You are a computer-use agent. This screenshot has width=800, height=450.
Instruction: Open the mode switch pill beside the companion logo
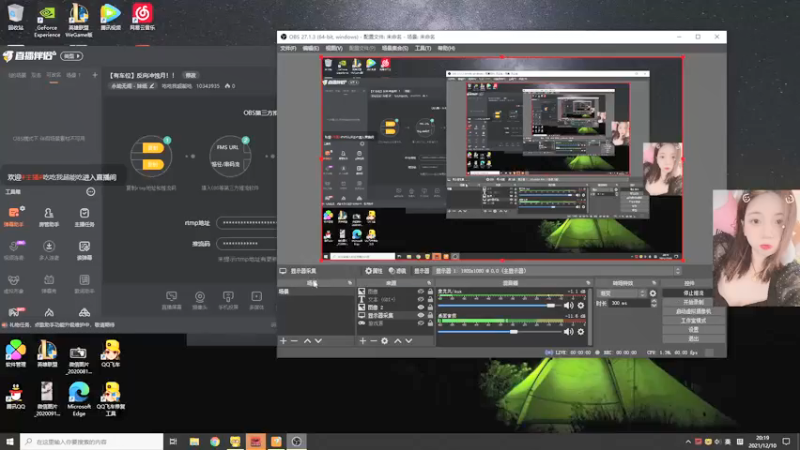point(72,56)
